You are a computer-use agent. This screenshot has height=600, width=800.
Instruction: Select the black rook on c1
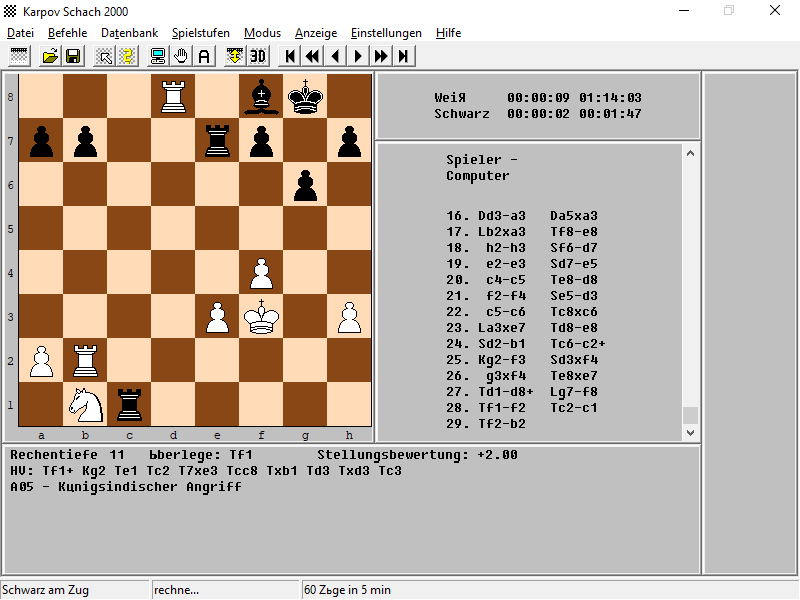130,404
